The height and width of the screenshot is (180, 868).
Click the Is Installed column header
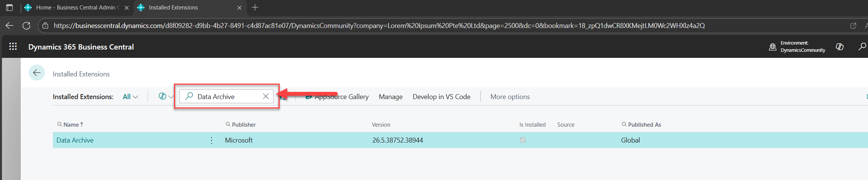532,124
